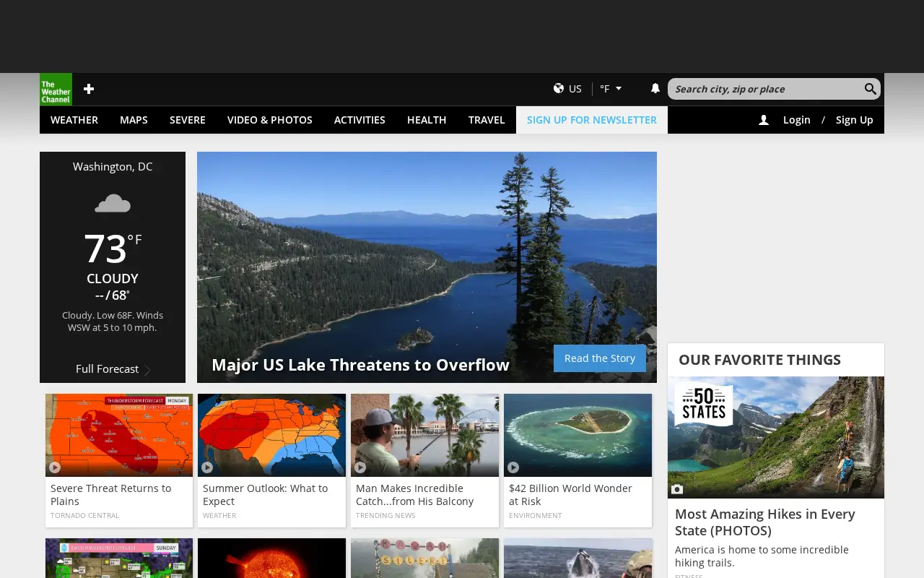
Task: Open the °F temperature unit dropdown
Action: tap(611, 89)
